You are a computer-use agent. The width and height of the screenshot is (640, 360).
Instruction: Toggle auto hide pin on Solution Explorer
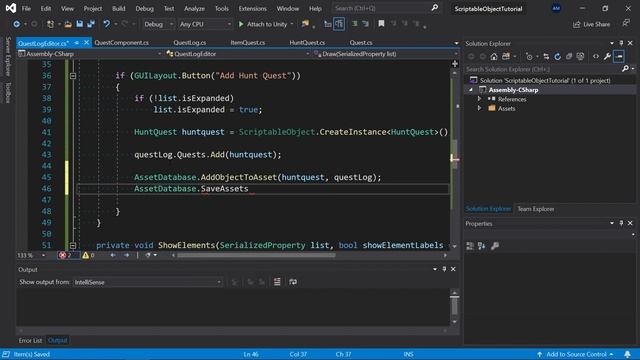621,43
